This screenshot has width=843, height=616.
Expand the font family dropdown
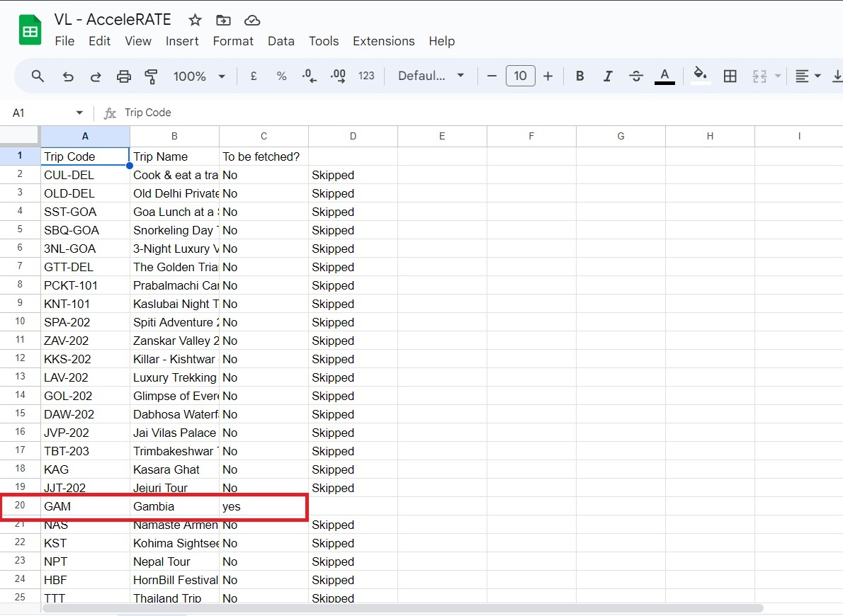tap(431, 76)
